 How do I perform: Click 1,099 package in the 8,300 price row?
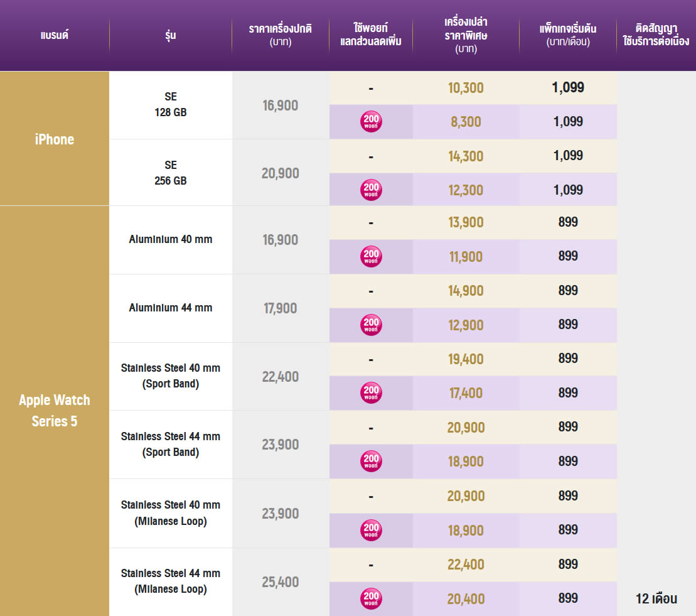tap(568, 121)
